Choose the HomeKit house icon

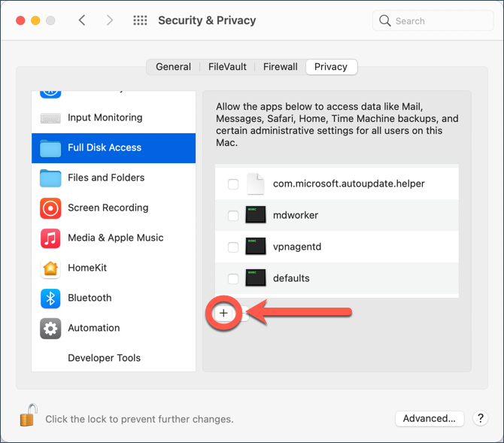(x=50, y=268)
